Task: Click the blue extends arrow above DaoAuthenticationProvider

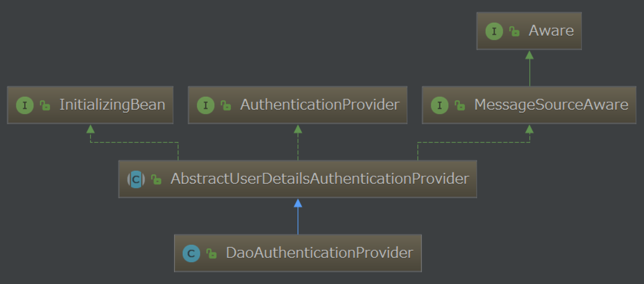Action: pos(298,217)
